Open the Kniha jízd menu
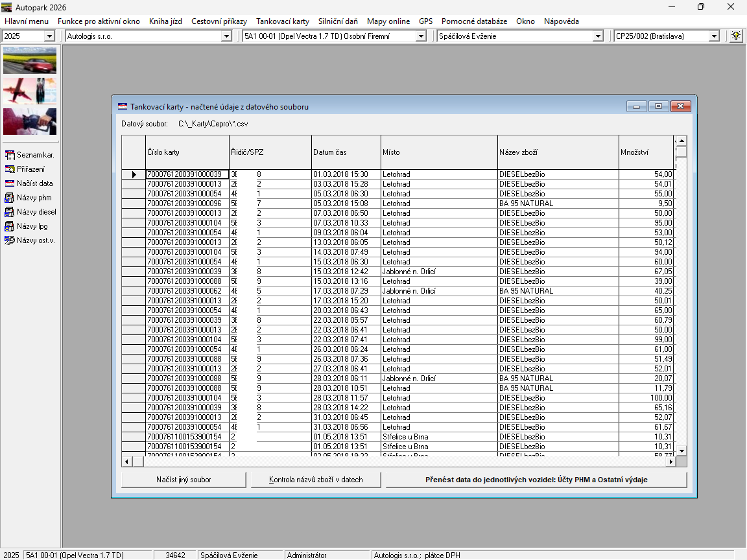 (165, 21)
